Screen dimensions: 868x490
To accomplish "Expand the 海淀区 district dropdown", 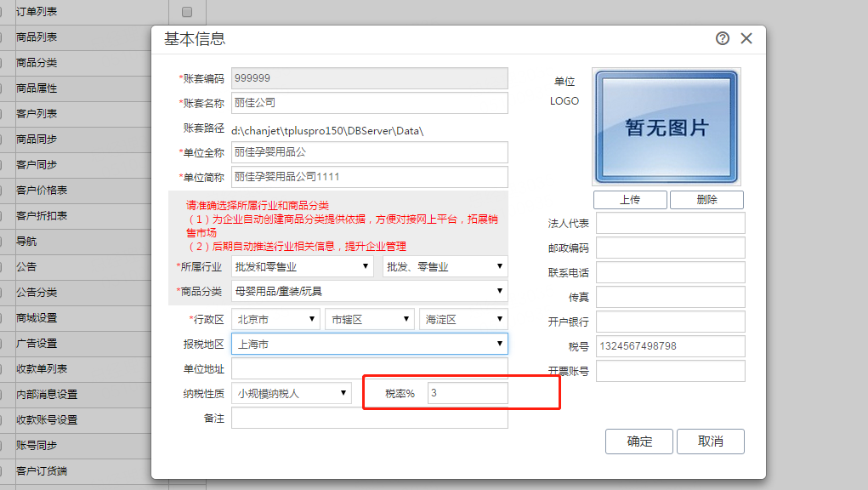I will point(463,319).
